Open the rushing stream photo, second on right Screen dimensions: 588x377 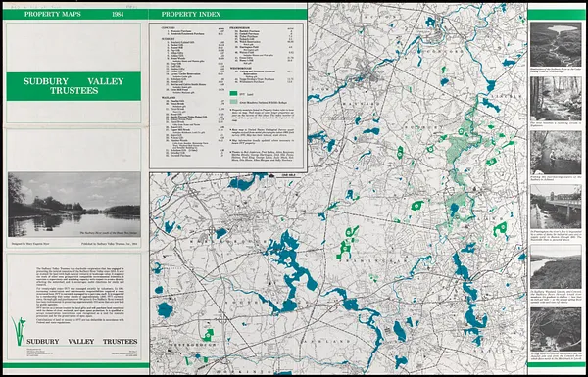tap(556, 99)
